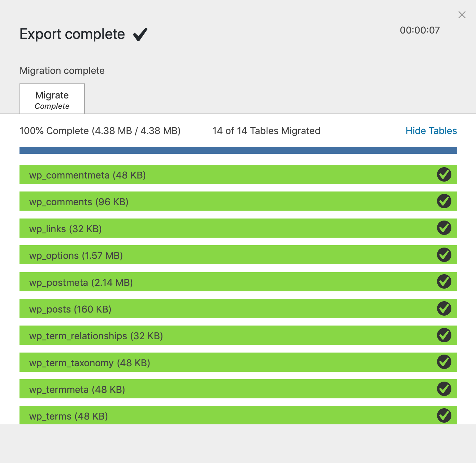Click the wp_term_relationships checkmark icon

(444, 335)
